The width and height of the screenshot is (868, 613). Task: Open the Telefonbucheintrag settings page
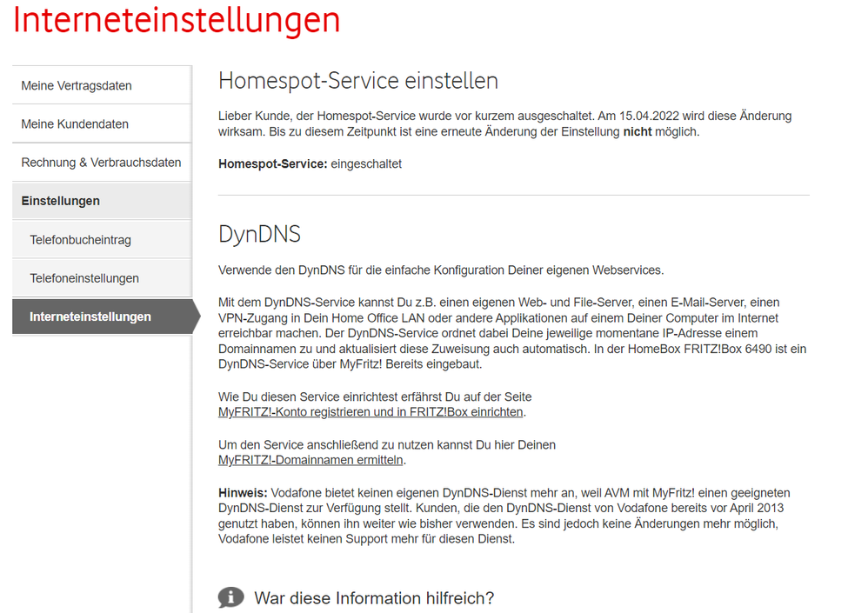[x=80, y=239]
